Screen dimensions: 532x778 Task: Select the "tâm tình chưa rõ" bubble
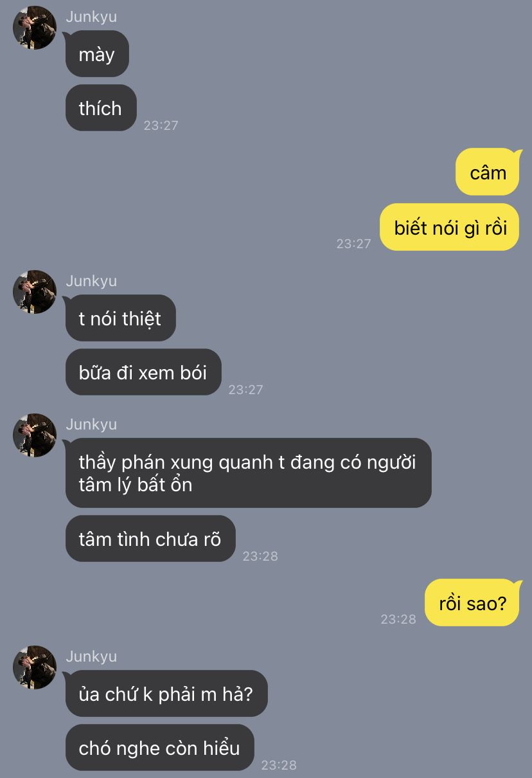[150, 538]
